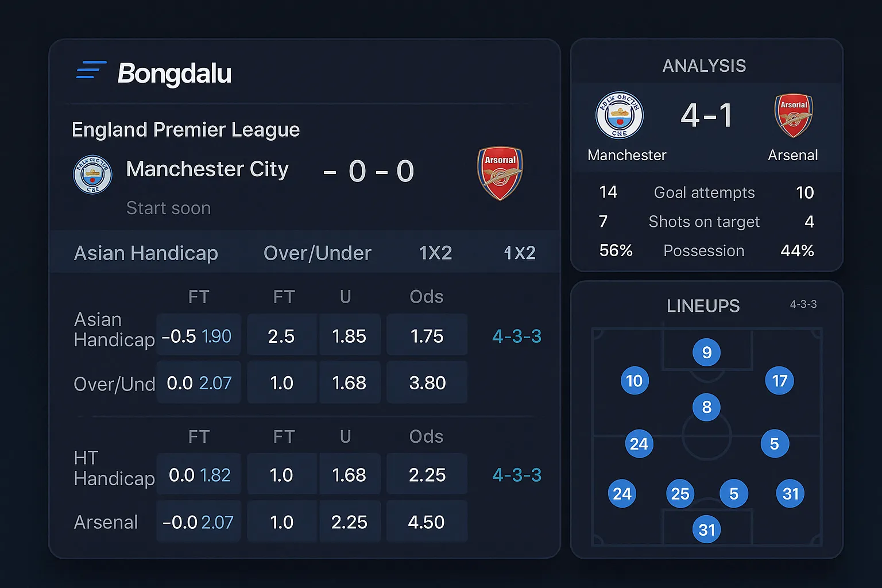
Task: Click the 56% possession stat
Action: pos(616,251)
